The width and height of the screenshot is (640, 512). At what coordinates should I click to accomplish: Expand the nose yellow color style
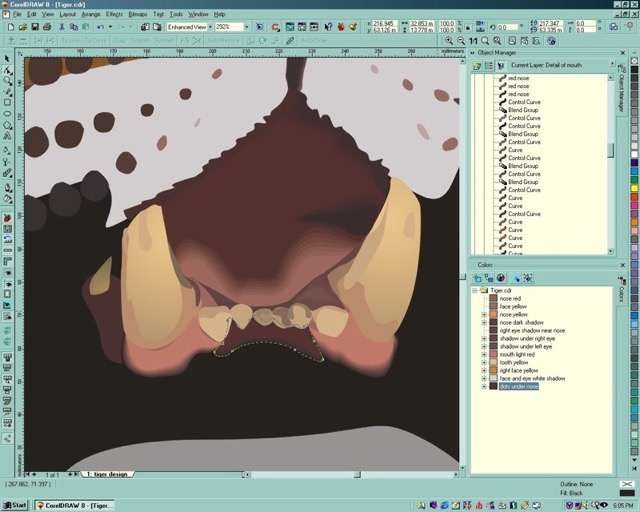pyautogui.click(x=484, y=314)
